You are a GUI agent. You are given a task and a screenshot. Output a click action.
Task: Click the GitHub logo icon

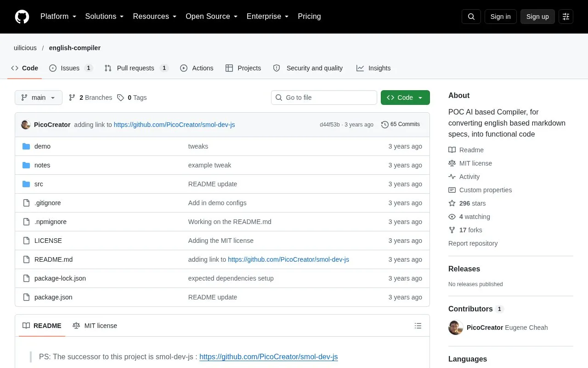pyautogui.click(x=22, y=17)
